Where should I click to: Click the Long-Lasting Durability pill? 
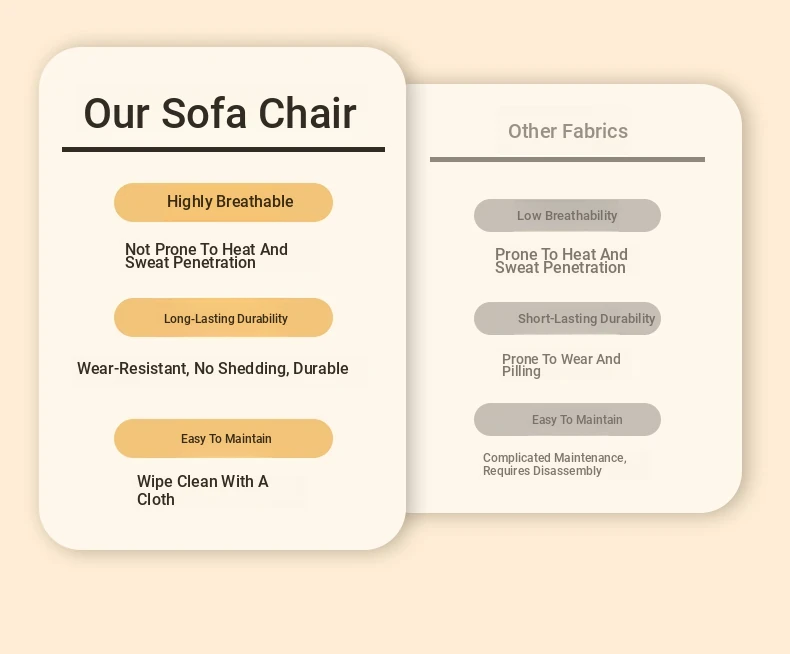(x=223, y=317)
